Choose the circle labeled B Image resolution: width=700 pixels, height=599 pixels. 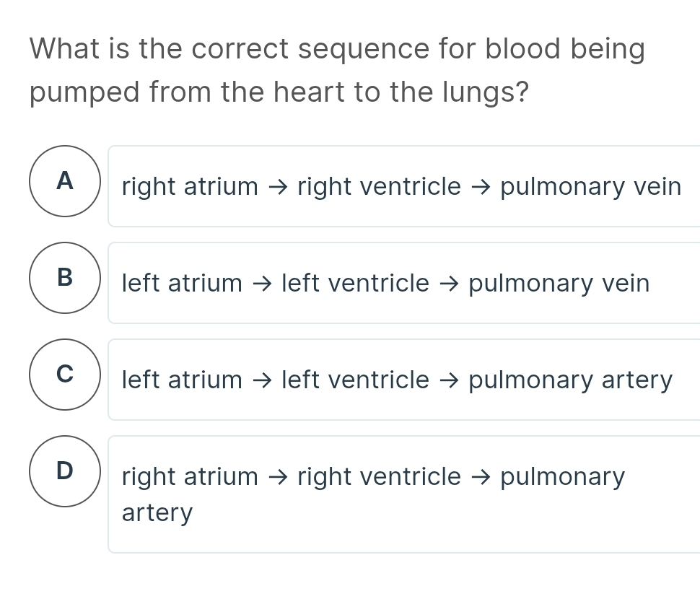[65, 278]
